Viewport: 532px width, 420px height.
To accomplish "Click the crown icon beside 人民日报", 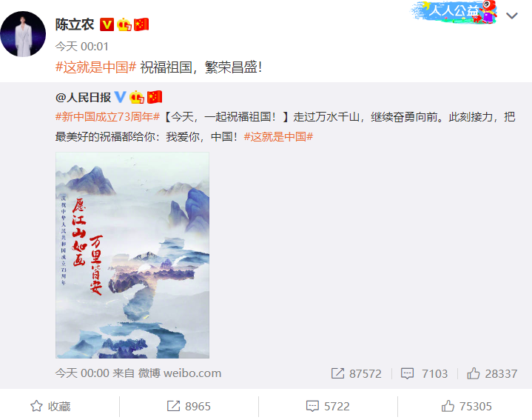I will pyautogui.click(x=137, y=98).
